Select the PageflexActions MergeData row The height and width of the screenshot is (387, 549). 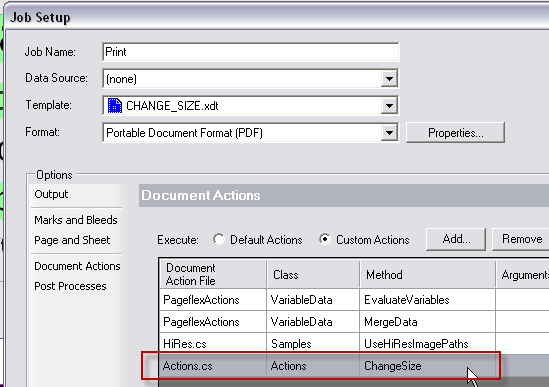tap(354, 322)
